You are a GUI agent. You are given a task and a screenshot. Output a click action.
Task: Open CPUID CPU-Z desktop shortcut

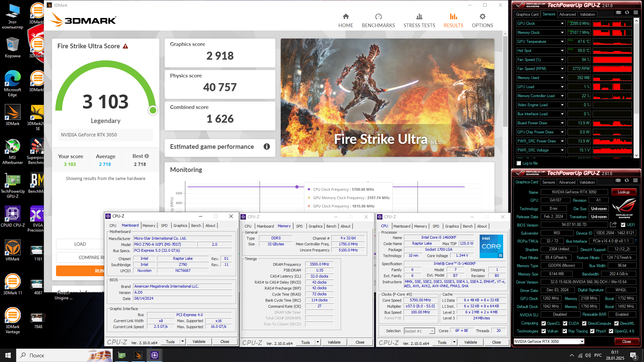12,217
